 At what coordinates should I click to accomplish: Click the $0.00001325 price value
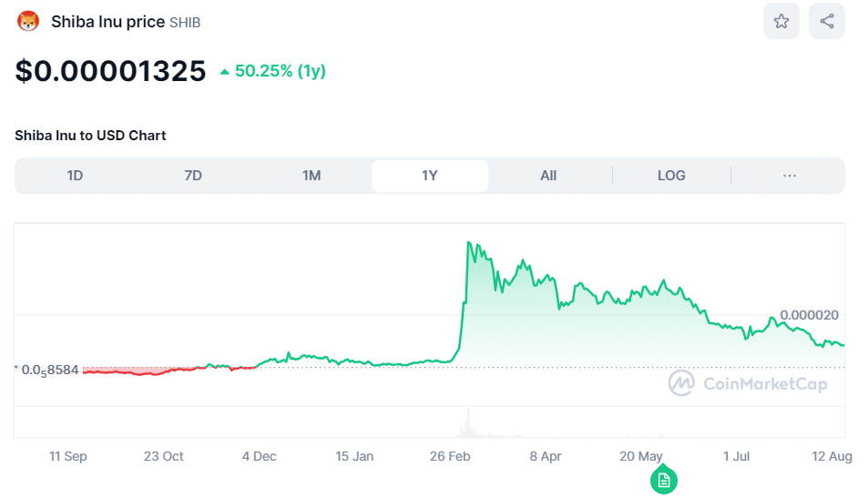(110, 71)
